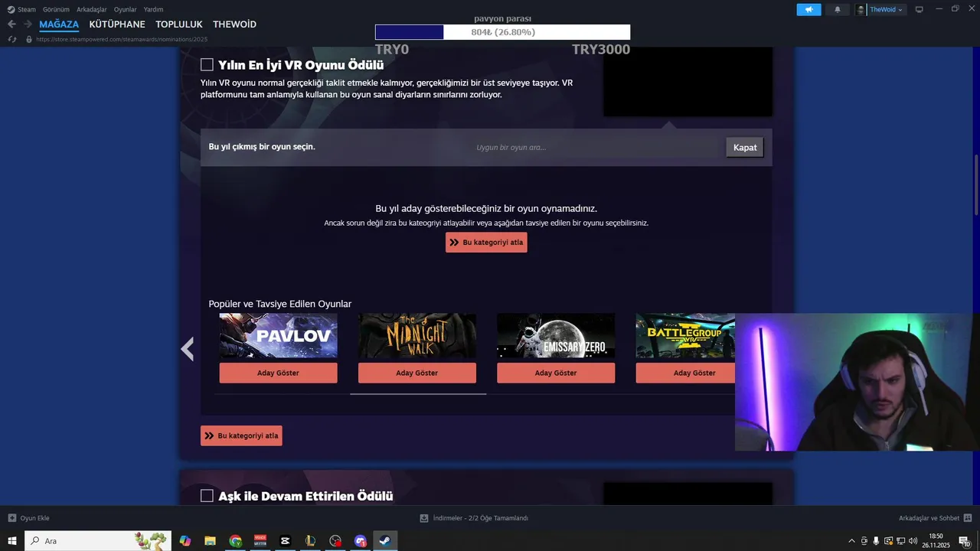
Task: Go back with the left arrow
Action: (11, 24)
